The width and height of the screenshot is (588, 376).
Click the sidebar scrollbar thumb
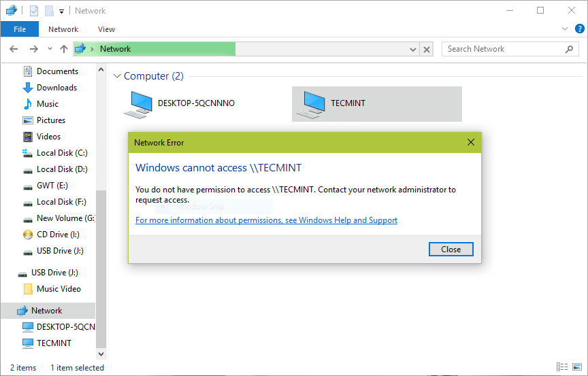[101, 269]
